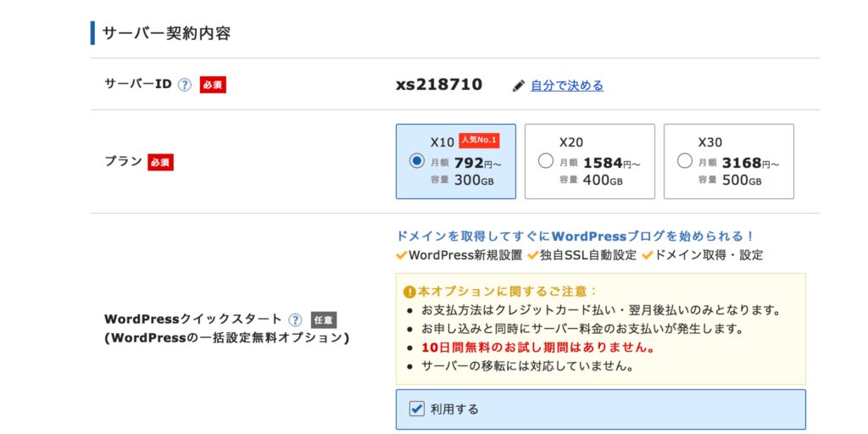868x434 pixels.
Task: Click the 必須 badge beside サーバーID
Action: pos(213,85)
